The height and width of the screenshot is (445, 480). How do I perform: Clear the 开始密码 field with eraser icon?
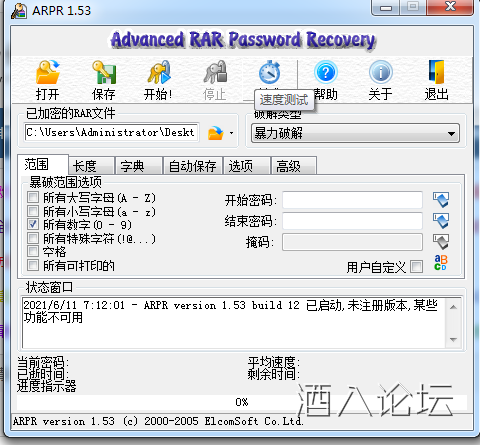pyautogui.click(x=441, y=200)
